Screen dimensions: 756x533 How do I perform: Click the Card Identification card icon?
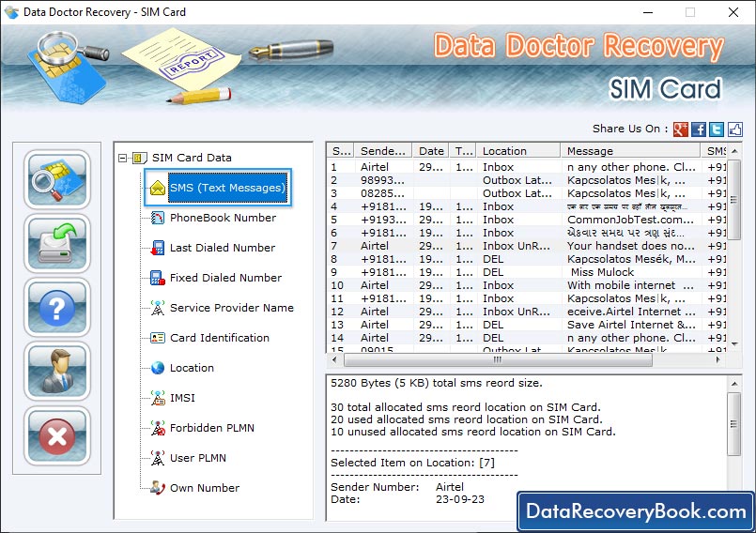158,338
